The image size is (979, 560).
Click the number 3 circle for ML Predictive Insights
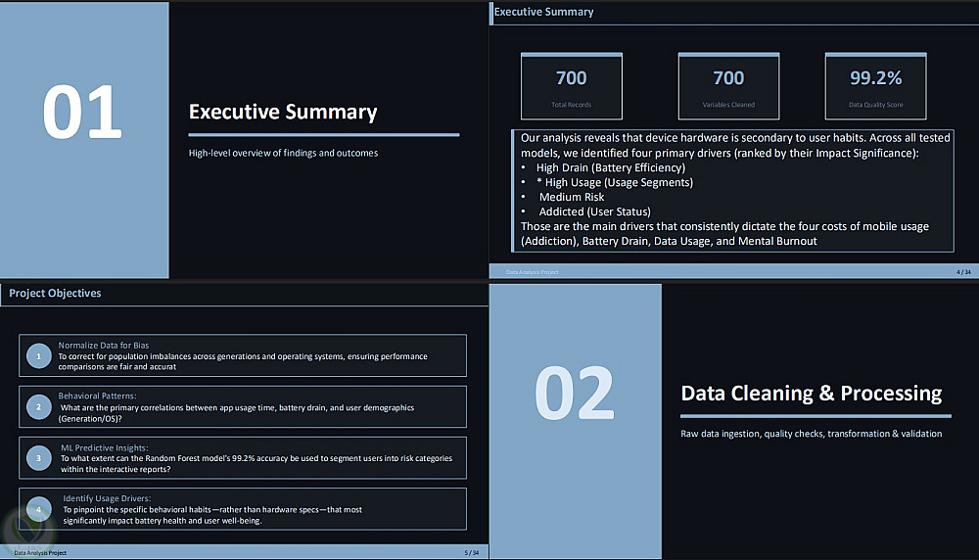pos(39,458)
